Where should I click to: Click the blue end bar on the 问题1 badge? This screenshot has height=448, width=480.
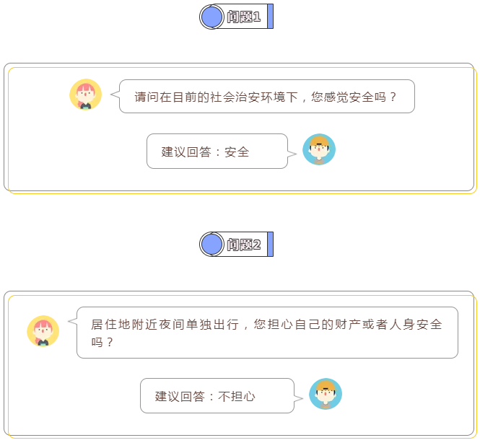pos(270,17)
